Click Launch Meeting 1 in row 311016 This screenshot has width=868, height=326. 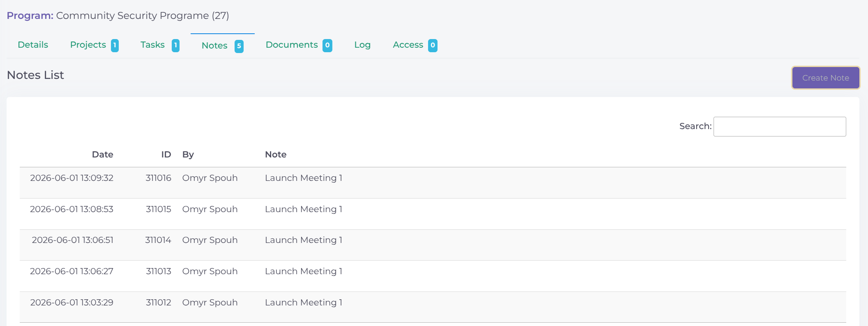(x=304, y=178)
